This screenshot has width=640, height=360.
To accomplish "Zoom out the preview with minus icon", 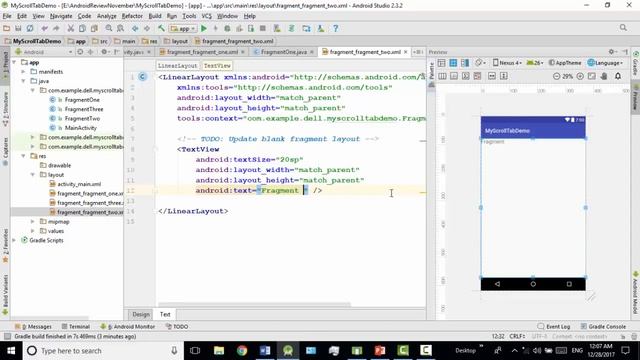I will pyautogui.click(x=556, y=76).
